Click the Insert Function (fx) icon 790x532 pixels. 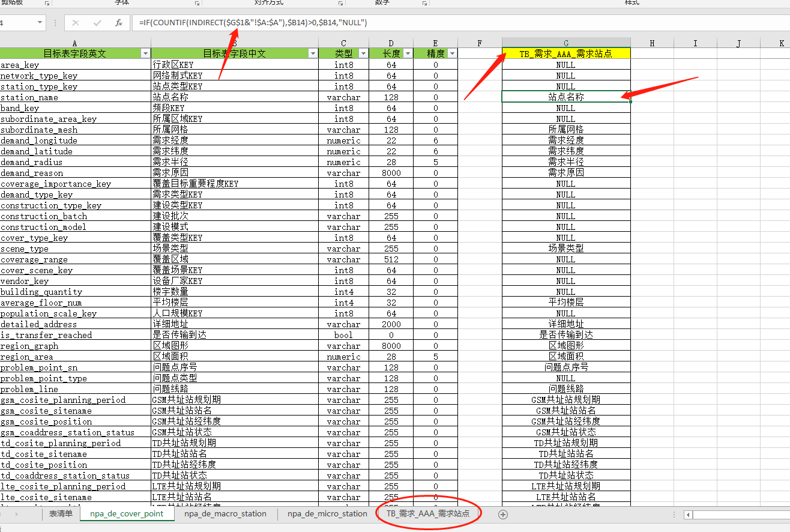[119, 23]
